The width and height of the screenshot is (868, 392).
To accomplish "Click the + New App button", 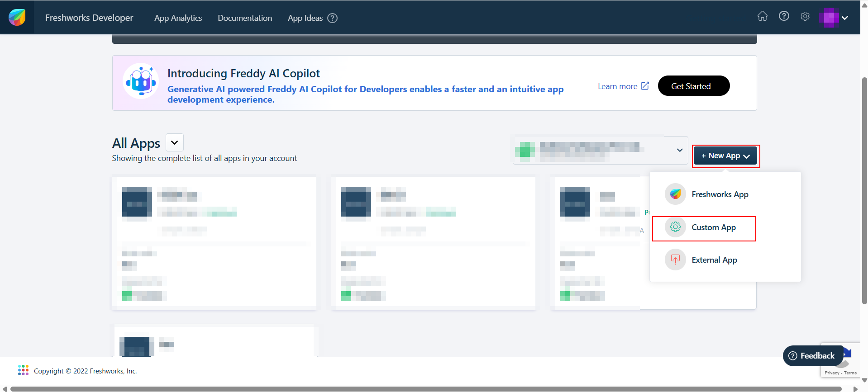I will click(725, 156).
